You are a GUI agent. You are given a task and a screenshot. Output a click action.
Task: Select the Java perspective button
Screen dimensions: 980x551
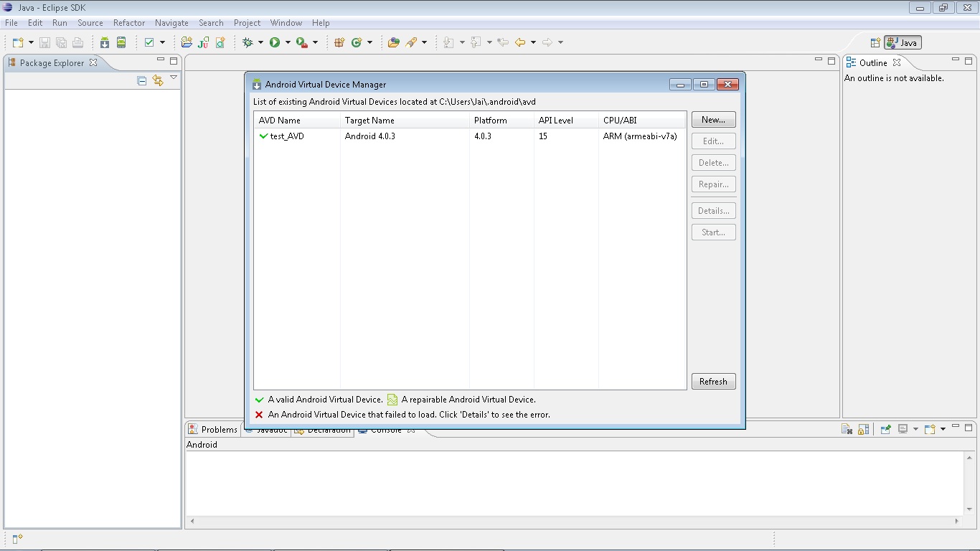tap(903, 42)
